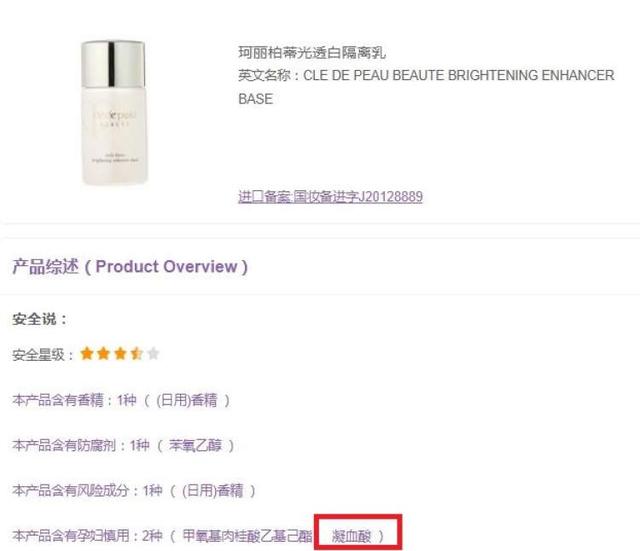Viewport: 640px width, 551px height.
Task: Open the 苯氧乙醇 preservative link
Action: pos(195,445)
